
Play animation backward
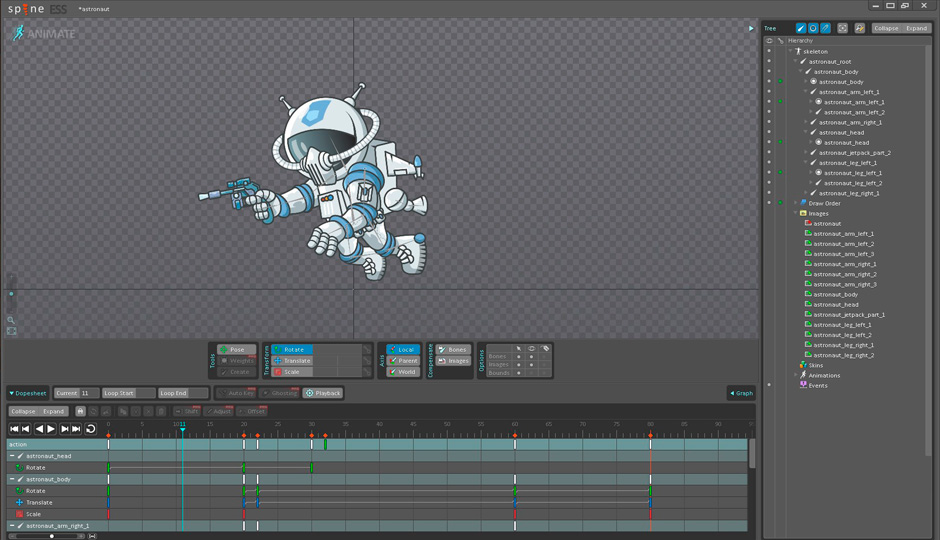point(39,429)
